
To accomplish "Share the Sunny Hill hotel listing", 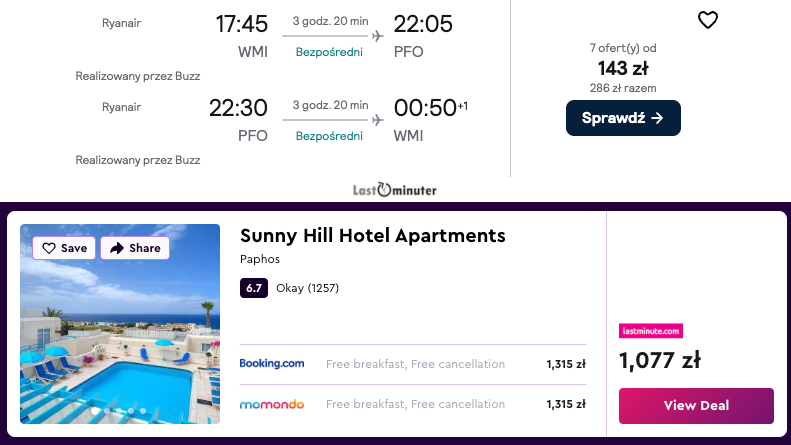I will coord(135,248).
